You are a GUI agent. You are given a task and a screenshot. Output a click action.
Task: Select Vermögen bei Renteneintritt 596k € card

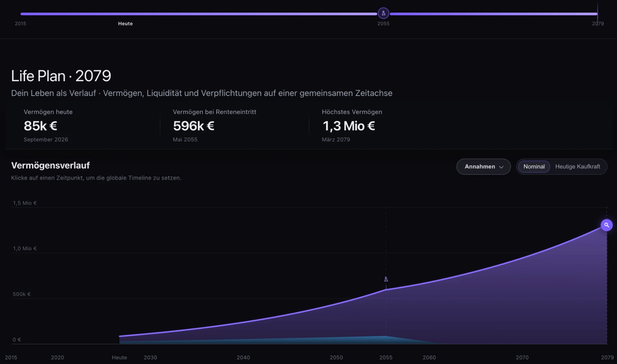(235, 126)
